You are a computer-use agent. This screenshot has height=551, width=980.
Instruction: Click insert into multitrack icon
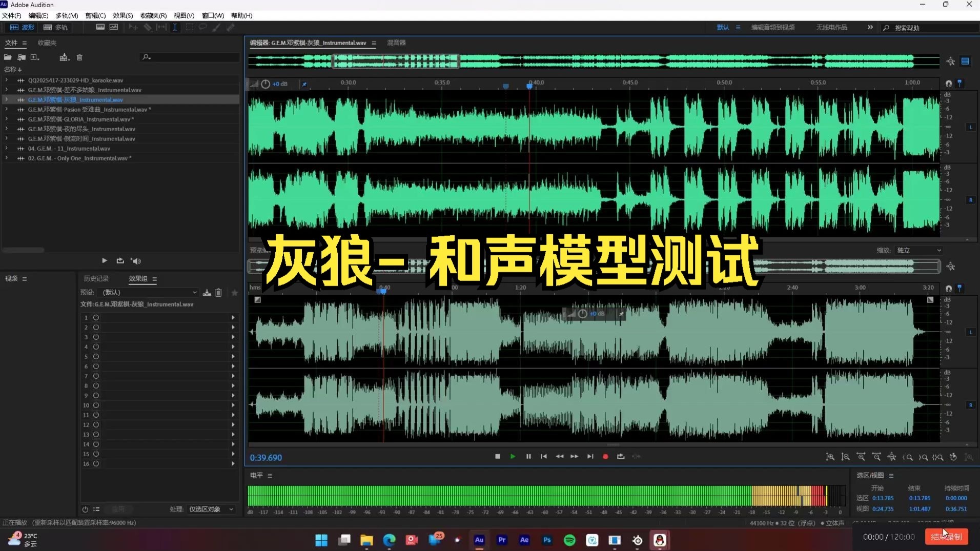[x=64, y=57]
